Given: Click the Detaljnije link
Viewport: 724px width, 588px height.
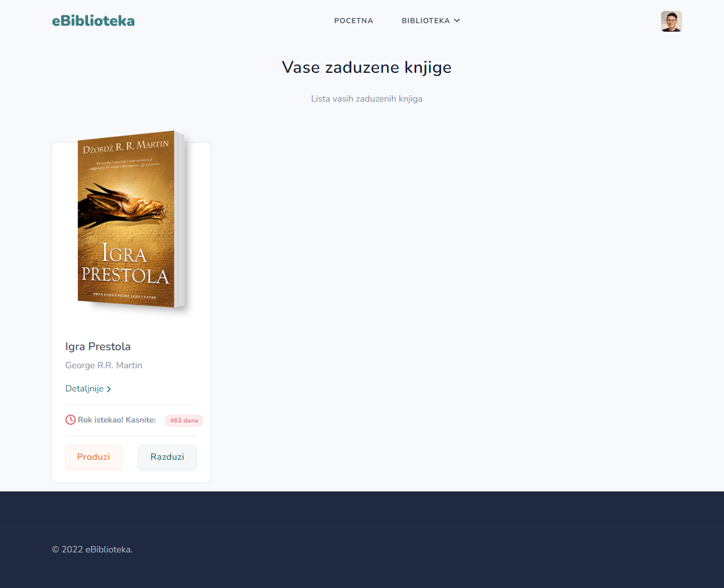Looking at the screenshot, I should pyautogui.click(x=88, y=389).
